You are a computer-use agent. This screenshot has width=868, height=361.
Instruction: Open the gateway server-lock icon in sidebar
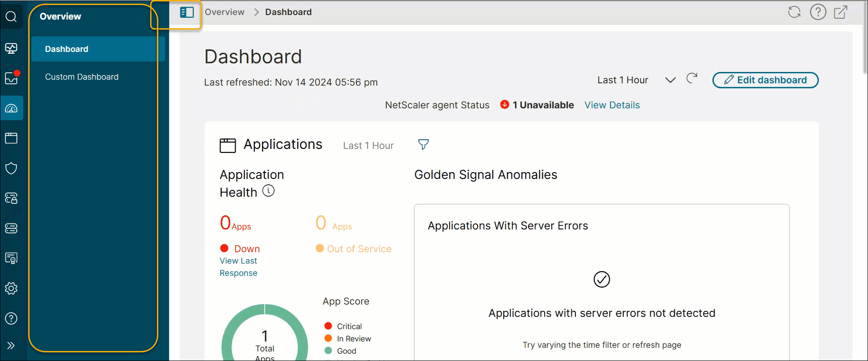point(11,198)
